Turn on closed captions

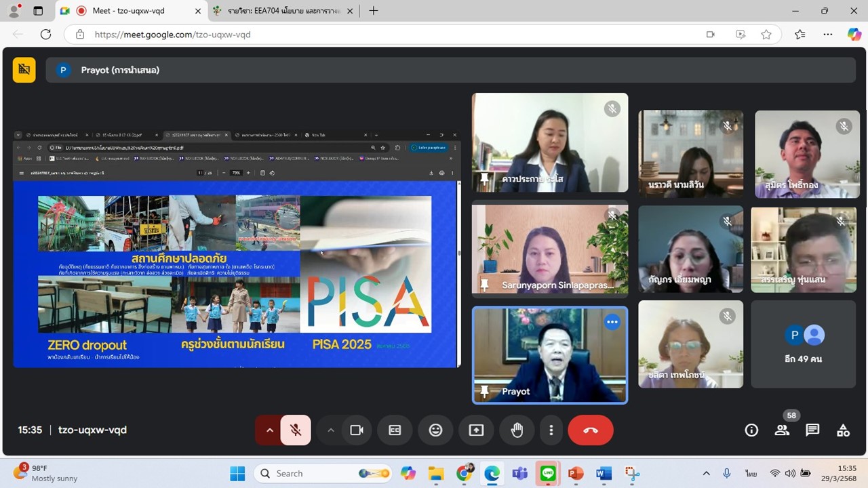pyautogui.click(x=395, y=430)
